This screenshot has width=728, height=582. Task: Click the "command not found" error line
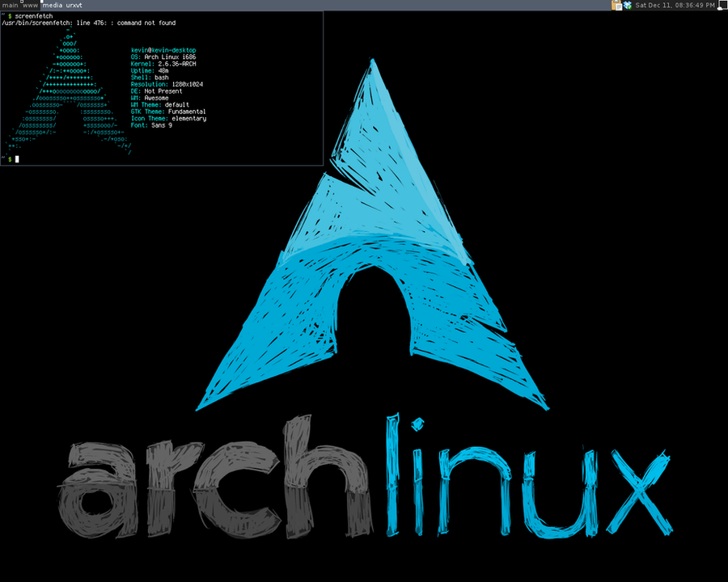(x=89, y=23)
